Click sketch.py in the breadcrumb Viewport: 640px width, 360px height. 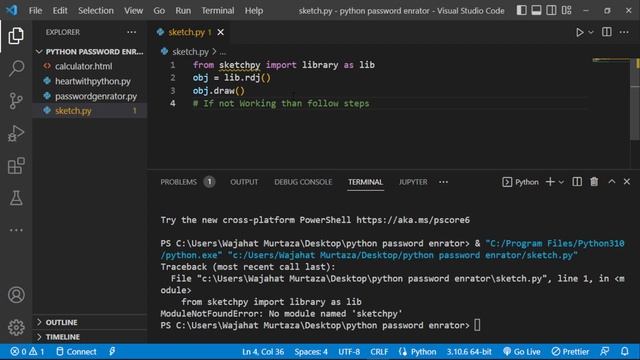(x=190, y=52)
